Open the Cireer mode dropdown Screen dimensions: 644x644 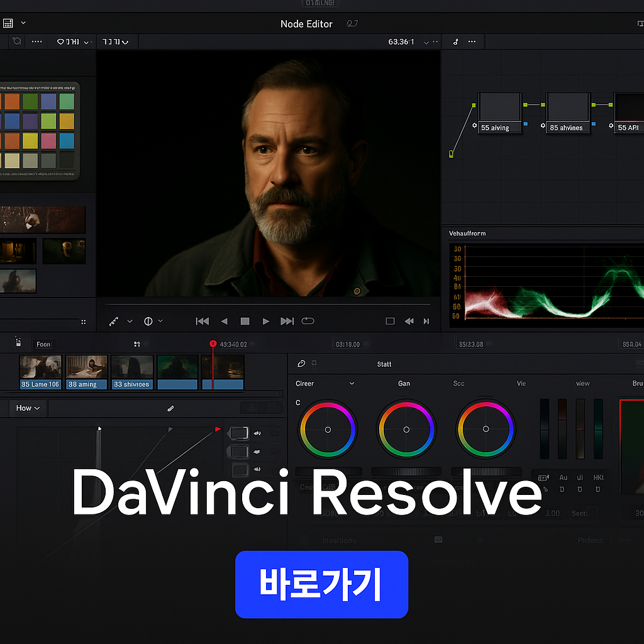click(325, 383)
